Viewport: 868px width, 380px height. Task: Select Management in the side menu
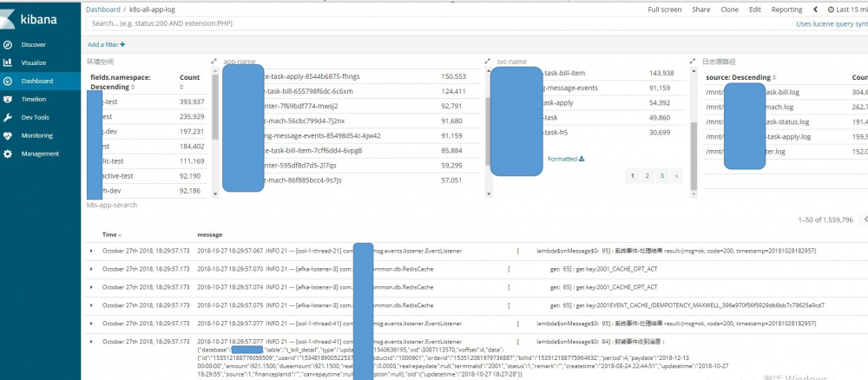pos(41,154)
